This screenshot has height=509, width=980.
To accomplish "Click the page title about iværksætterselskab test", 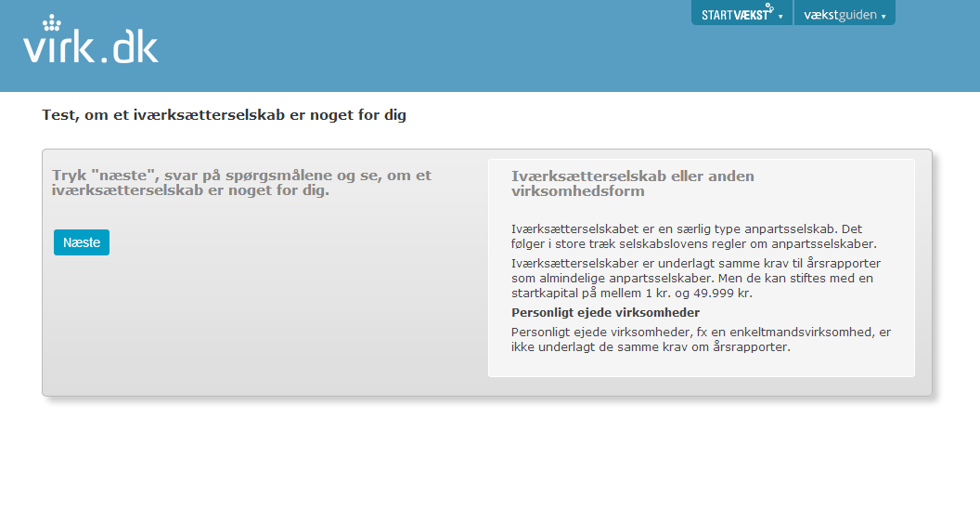I will (x=224, y=115).
